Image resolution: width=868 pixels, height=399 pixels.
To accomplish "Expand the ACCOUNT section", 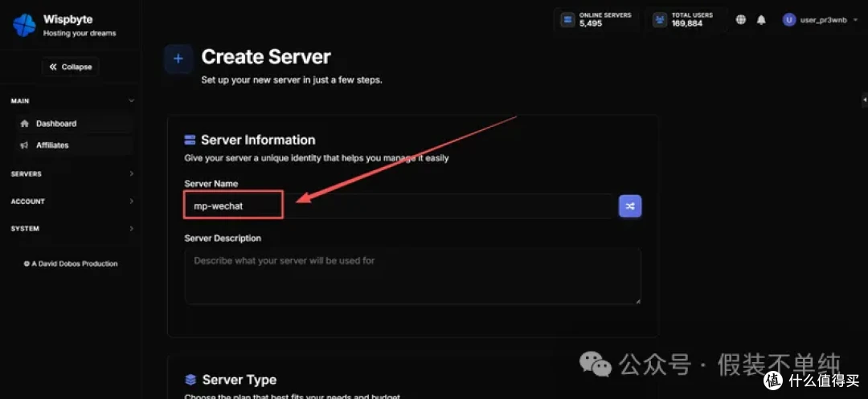I will tap(72, 202).
